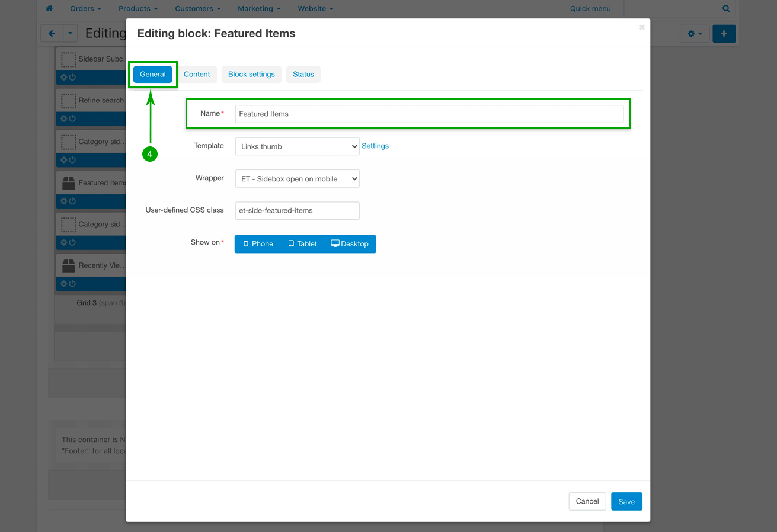
Task: Close the Editing block dialog with X
Action: 642,27
